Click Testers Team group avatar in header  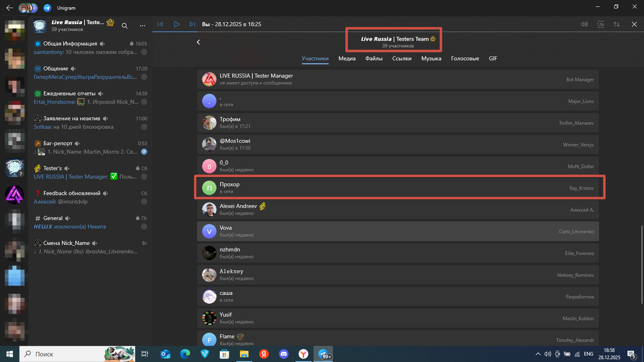click(40, 26)
